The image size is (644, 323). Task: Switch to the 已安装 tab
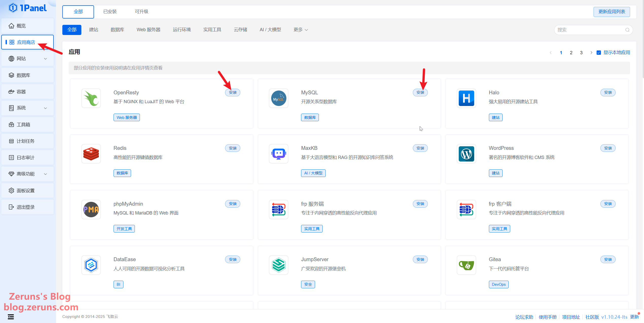click(x=110, y=12)
